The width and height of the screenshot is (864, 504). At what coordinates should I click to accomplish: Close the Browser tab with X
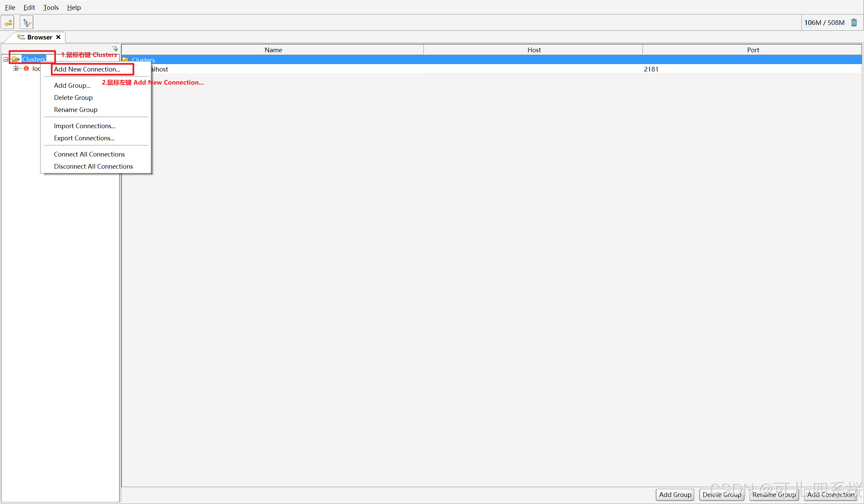tap(58, 37)
